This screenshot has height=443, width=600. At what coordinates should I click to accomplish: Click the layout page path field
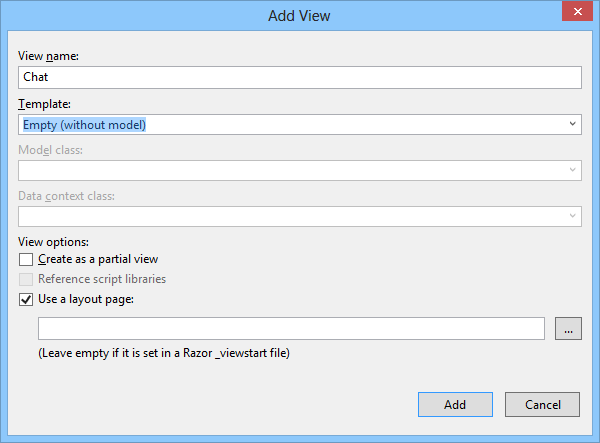[290, 329]
